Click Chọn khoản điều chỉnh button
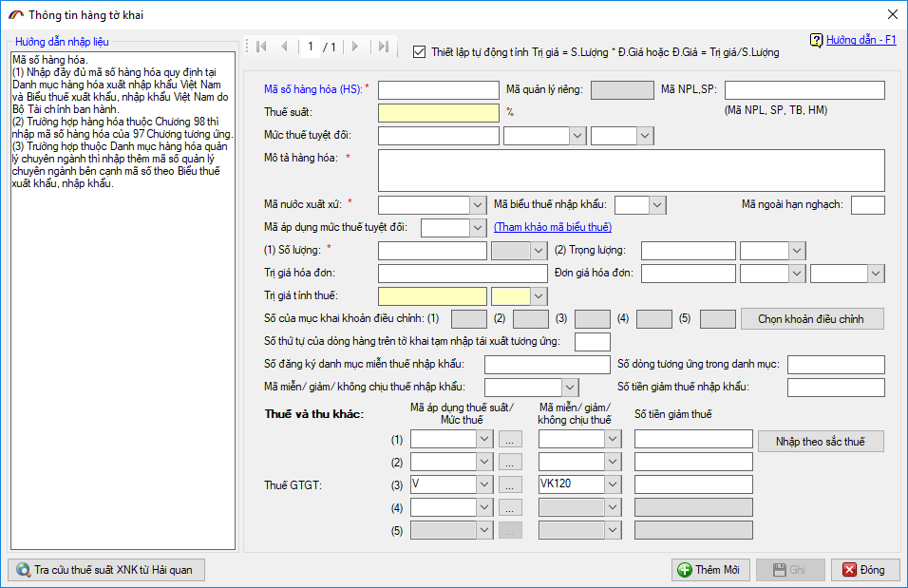Screen dimensions: 908x588 pyautogui.click(x=811, y=319)
